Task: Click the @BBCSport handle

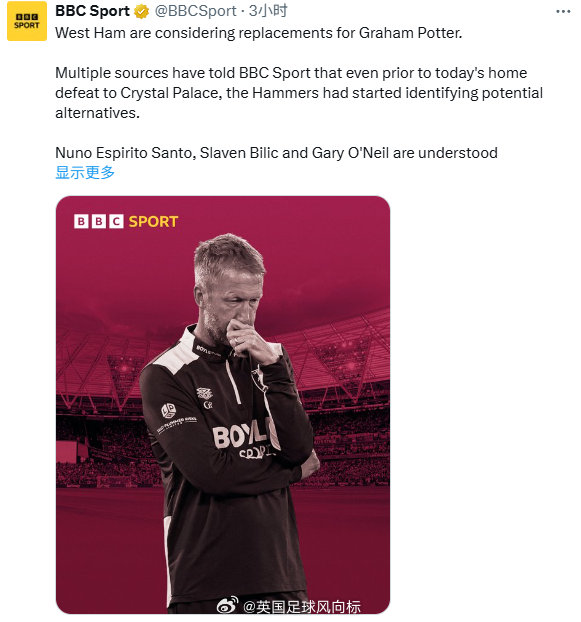Action: [195, 11]
